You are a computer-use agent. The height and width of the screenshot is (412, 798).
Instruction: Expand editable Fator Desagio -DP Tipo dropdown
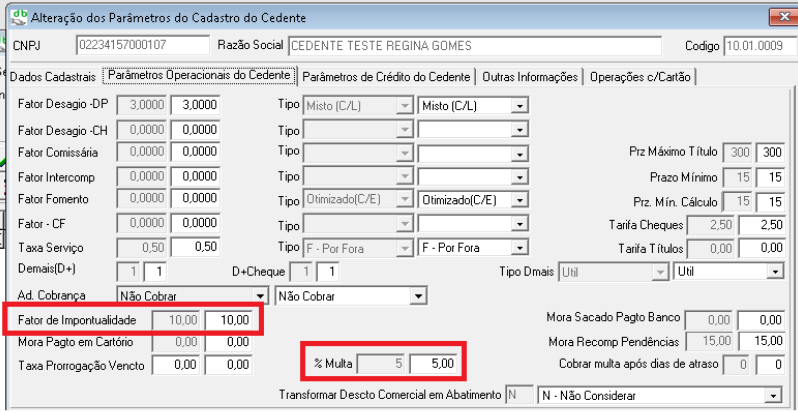click(x=518, y=106)
